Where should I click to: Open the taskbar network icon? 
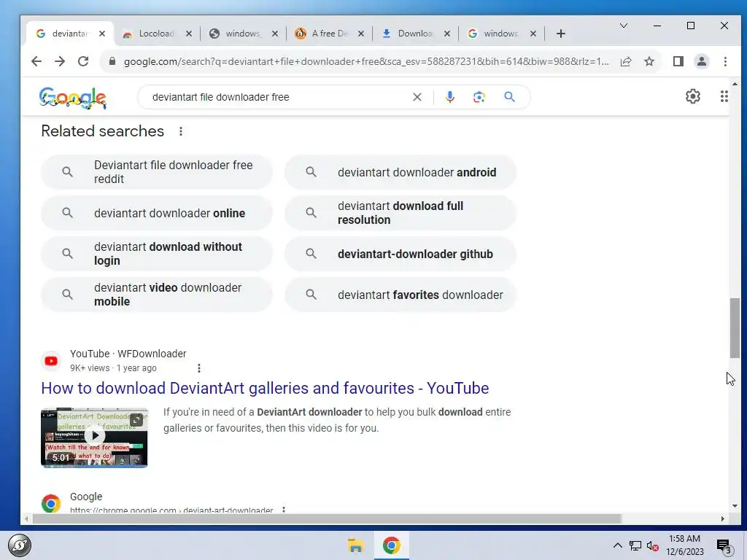pyautogui.click(x=635, y=545)
